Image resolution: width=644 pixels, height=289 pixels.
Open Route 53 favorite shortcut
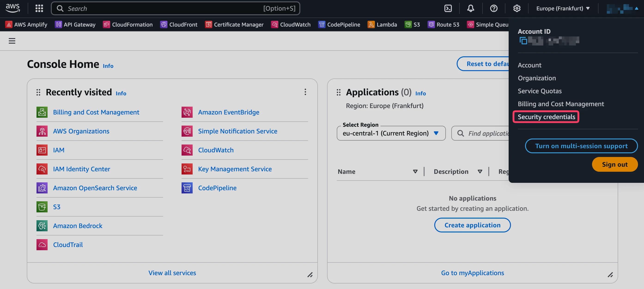click(444, 24)
